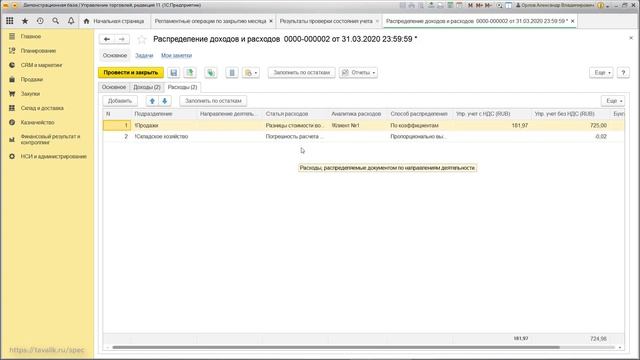640x360 pixels.
Task: Click the toolbar icon beside the create-based-on dropdown
Action: pyautogui.click(x=232, y=73)
